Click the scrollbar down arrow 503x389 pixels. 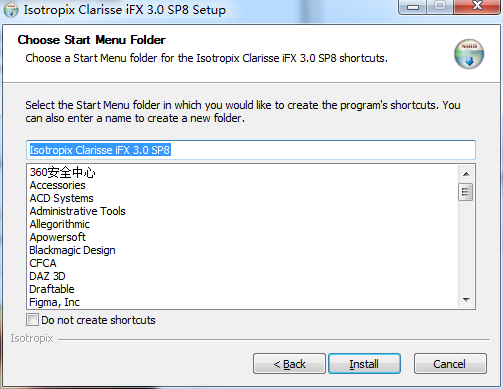pyautogui.click(x=466, y=299)
